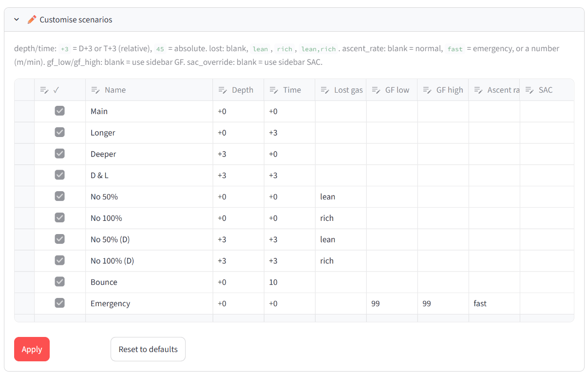Uncheck the No 50% scenario checkbox

pos(59,196)
